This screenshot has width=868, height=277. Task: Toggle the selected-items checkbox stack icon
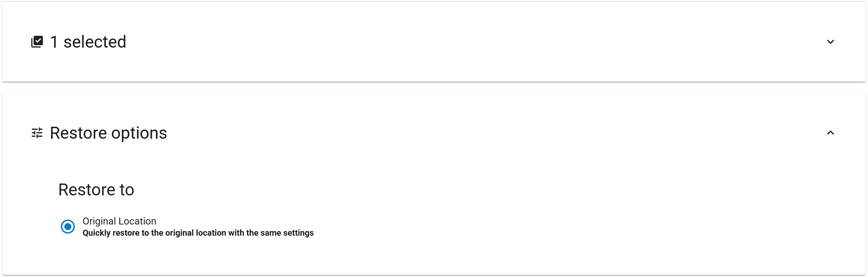[x=37, y=42]
